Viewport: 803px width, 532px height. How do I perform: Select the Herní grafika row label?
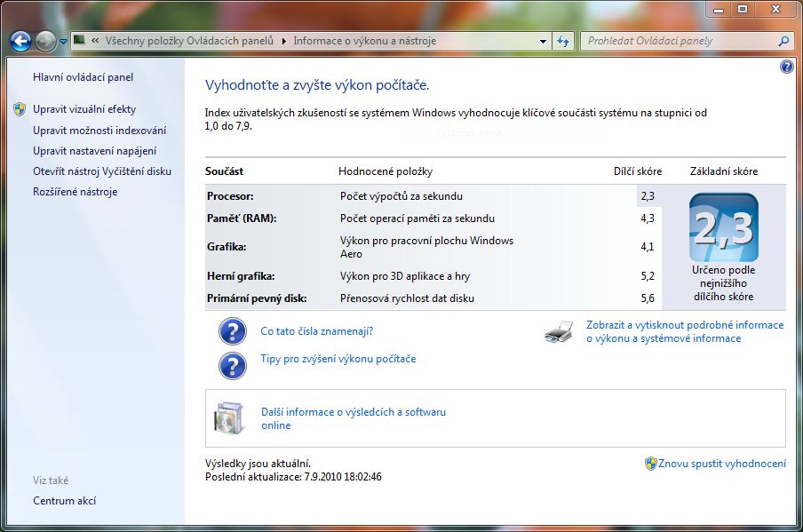pos(241,276)
